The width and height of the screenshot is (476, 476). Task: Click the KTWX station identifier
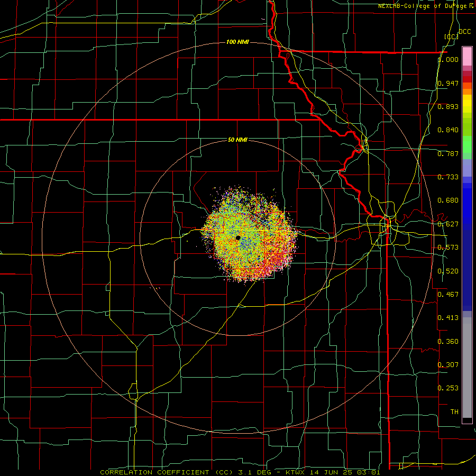coord(295,472)
